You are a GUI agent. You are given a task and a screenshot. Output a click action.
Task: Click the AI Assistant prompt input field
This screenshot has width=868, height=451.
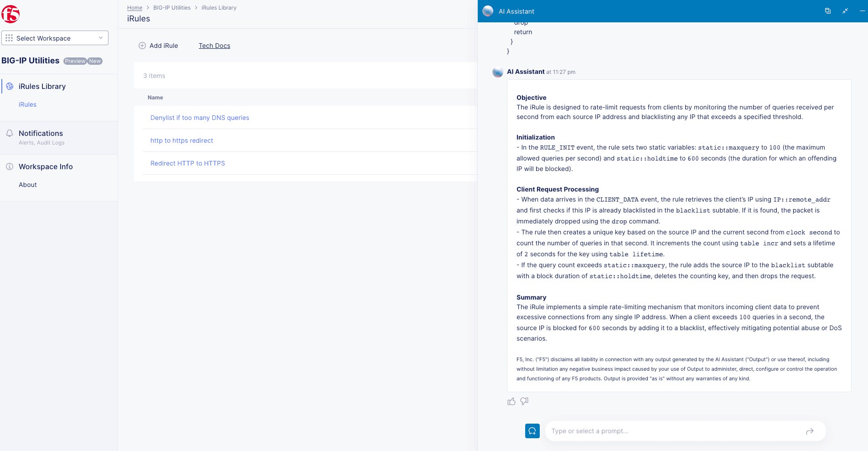point(675,431)
